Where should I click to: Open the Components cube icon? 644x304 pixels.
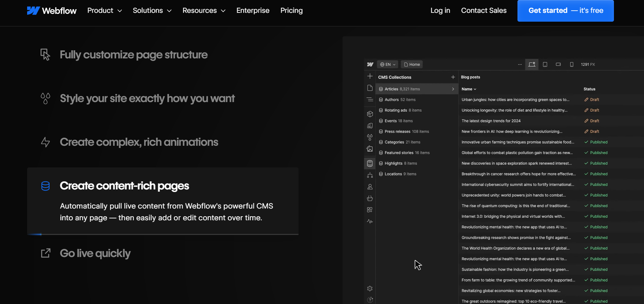370,114
